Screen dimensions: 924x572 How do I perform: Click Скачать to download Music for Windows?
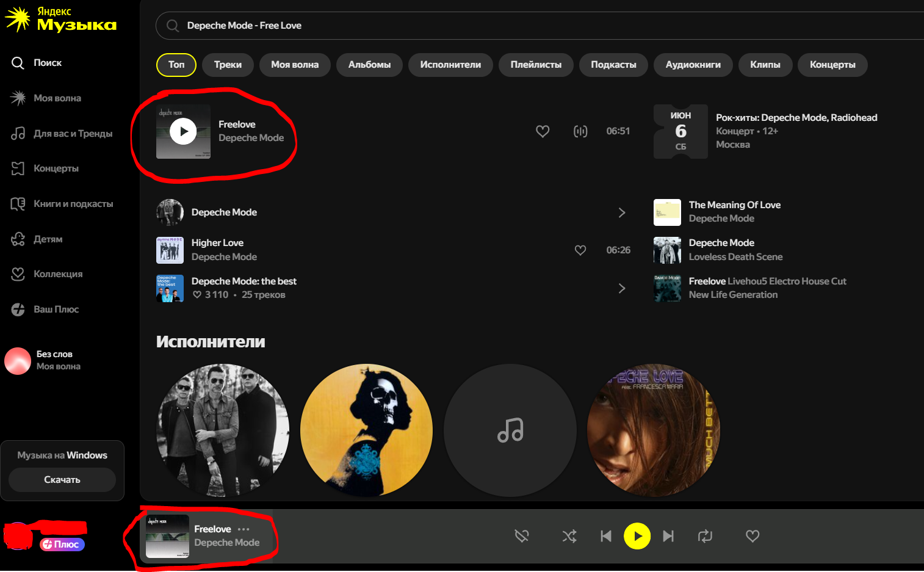[x=62, y=480]
